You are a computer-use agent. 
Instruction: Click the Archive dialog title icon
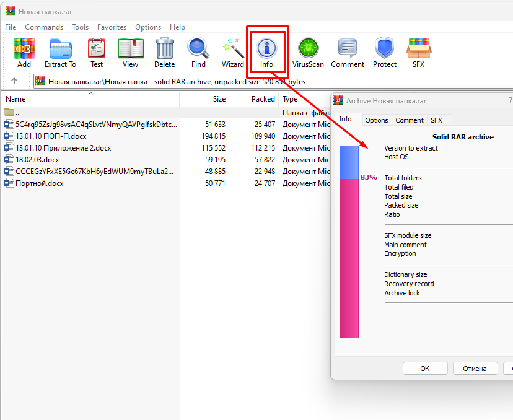tap(338, 100)
